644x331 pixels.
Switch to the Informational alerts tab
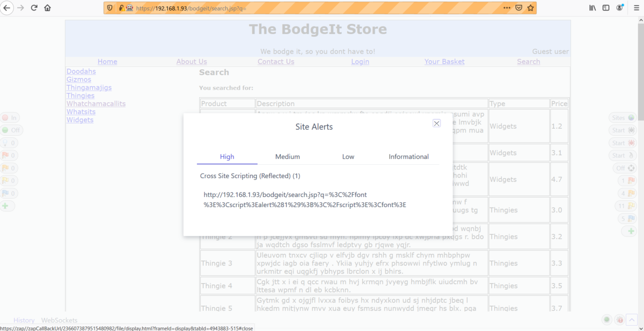(409, 157)
